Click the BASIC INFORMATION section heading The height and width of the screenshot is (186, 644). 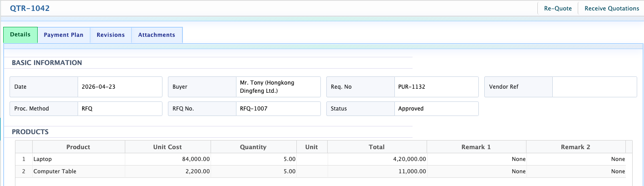pyautogui.click(x=47, y=63)
